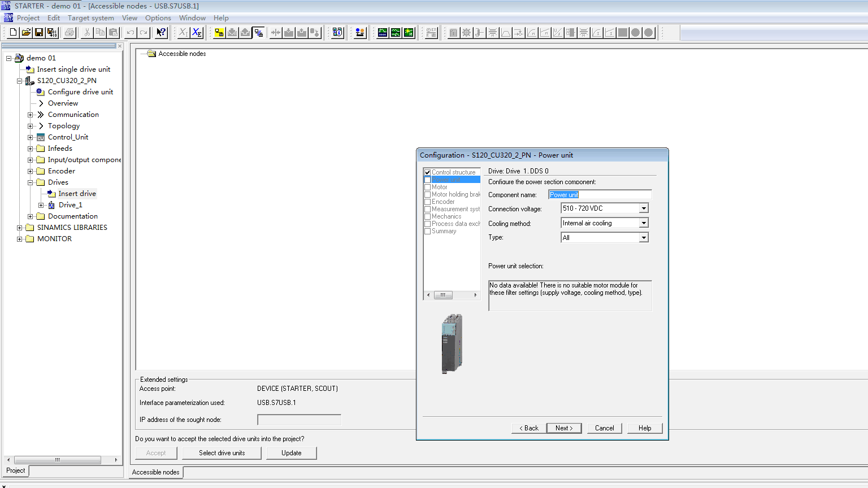Open the Cooling method dropdown
868x488 pixels.
644,223
